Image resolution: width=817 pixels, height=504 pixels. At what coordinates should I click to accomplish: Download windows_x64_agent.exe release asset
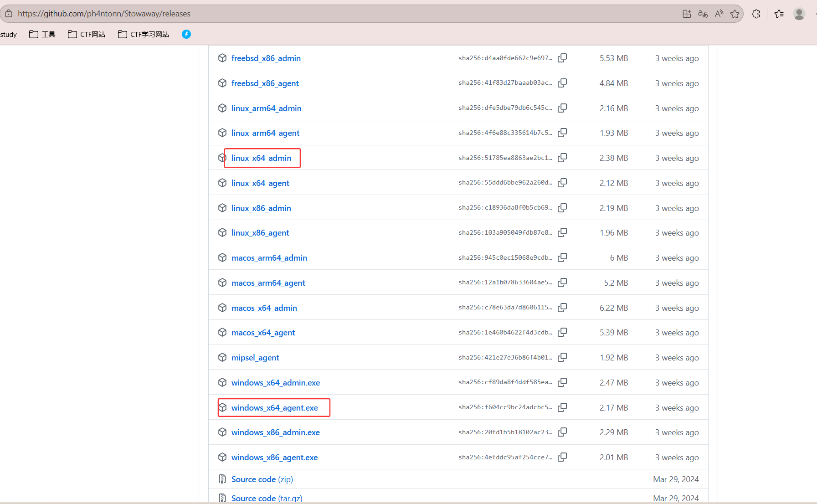pos(274,408)
